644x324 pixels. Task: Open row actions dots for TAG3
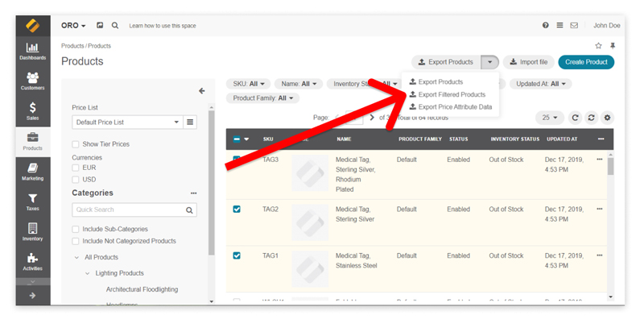(600, 160)
